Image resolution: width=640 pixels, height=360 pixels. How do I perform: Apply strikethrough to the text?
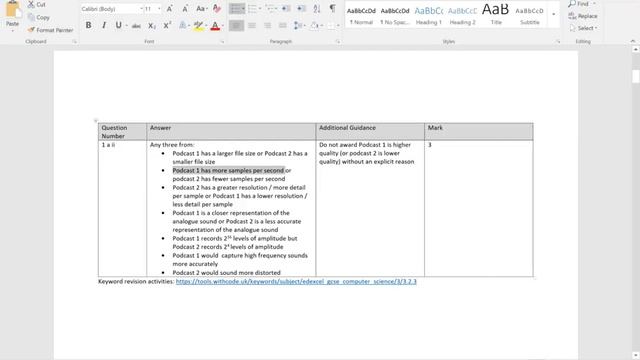136,26
